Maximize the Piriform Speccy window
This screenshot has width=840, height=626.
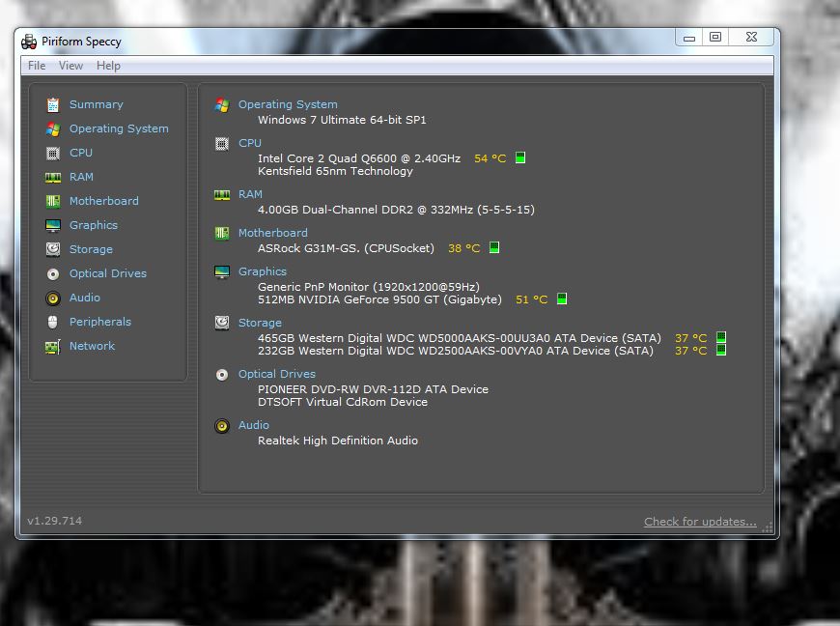click(x=715, y=37)
